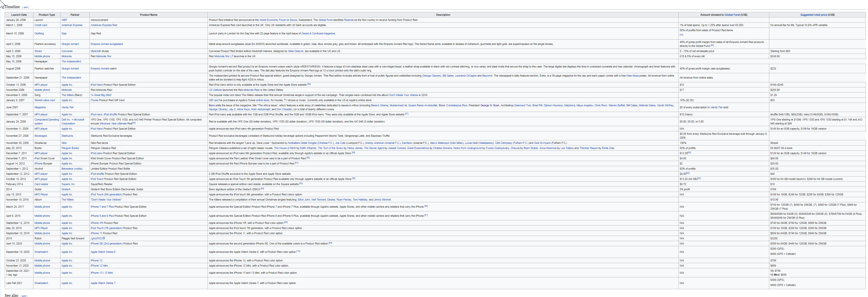868x297 pixels.
Task: Open the Shoes product type link
Action: pyautogui.click(x=38, y=51)
